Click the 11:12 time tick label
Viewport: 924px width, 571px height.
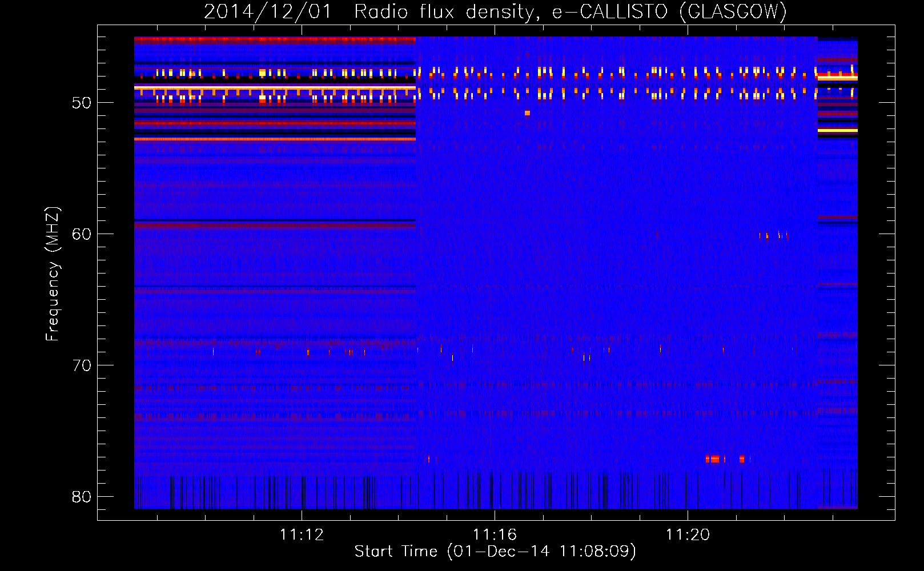click(x=302, y=534)
